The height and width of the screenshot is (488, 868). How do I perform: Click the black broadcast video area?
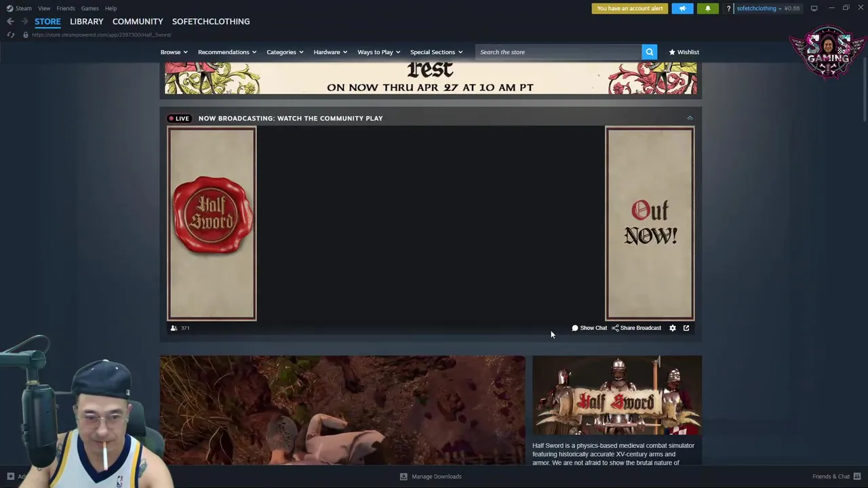pyautogui.click(x=431, y=224)
